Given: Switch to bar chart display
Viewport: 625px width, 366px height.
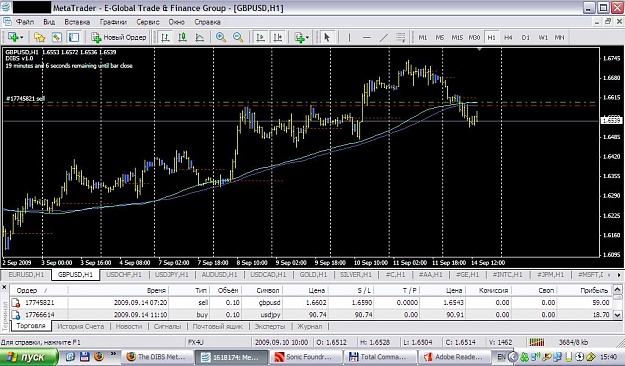Looking at the screenshot, I should pyautogui.click(x=165, y=37).
